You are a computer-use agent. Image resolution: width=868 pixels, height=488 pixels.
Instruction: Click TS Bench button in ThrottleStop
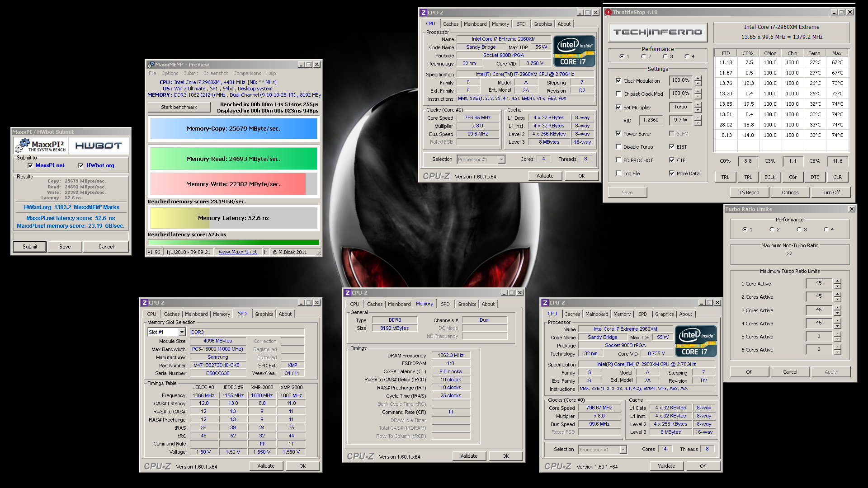pos(749,192)
